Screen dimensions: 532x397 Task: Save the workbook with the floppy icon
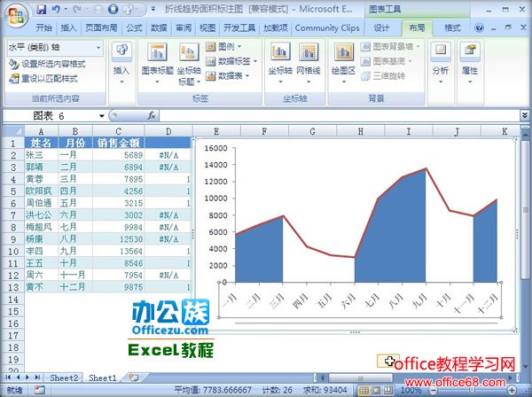(42, 9)
